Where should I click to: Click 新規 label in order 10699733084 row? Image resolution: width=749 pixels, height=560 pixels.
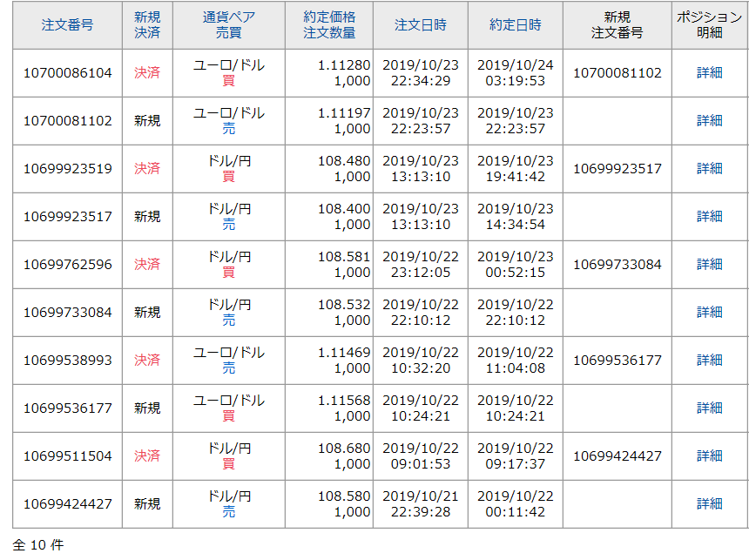pyautogui.click(x=147, y=312)
